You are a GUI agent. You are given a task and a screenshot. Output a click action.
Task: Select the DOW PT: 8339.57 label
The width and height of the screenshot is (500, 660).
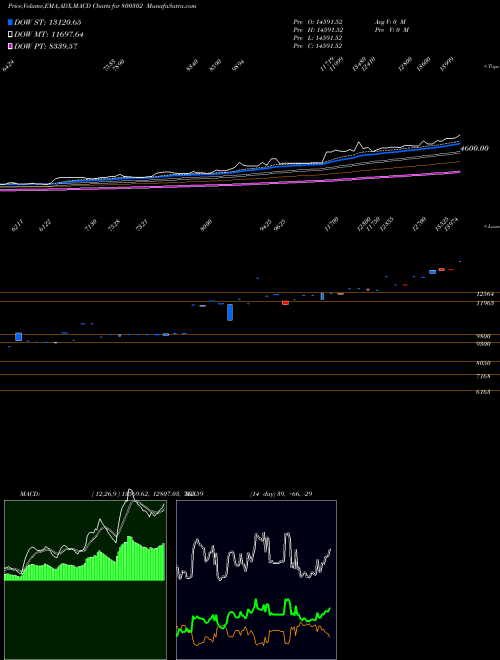pyautogui.click(x=46, y=46)
